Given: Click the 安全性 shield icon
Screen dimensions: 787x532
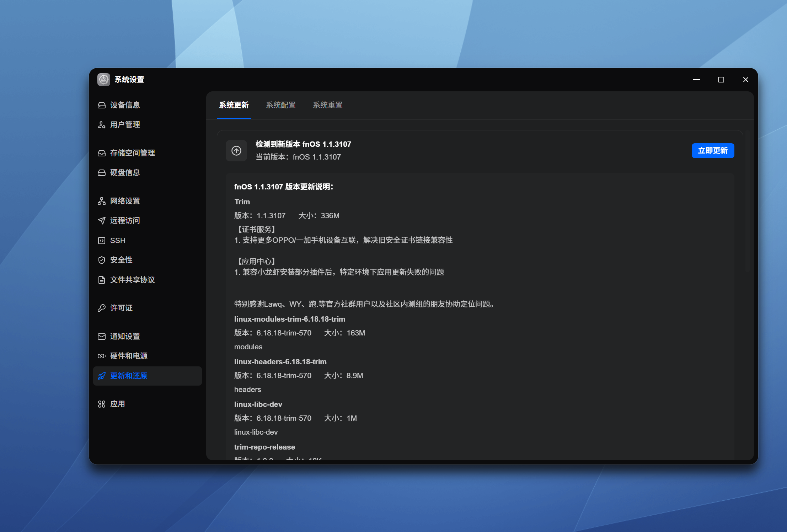Looking at the screenshot, I should [102, 260].
